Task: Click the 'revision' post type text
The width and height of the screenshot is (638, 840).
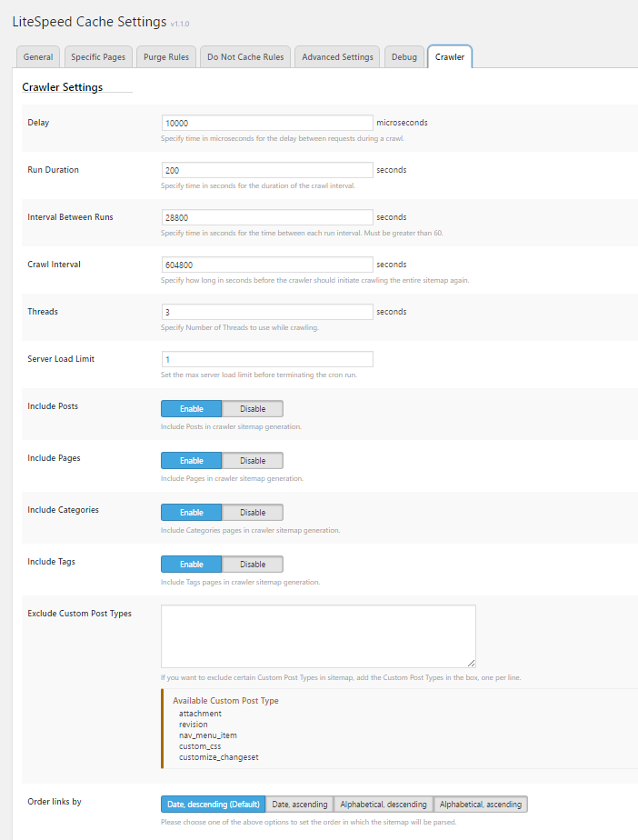Action: (x=193, y=725)
